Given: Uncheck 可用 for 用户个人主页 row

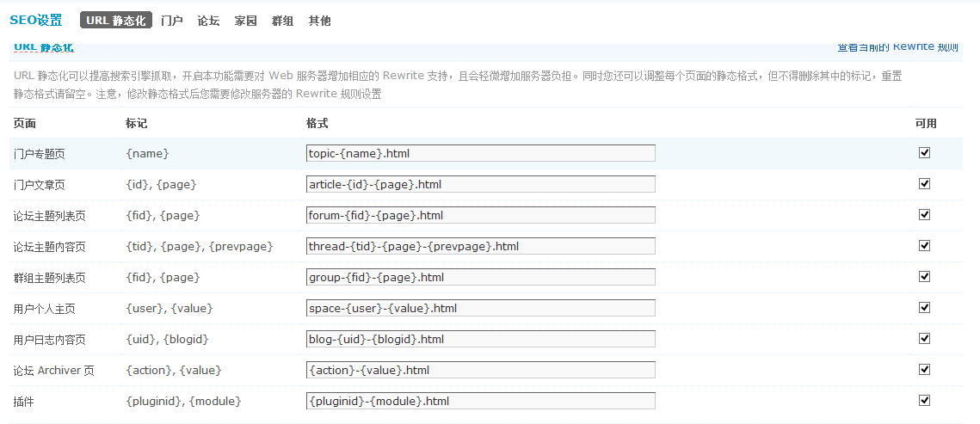Looking at the screenshot, I should [925, 307].
